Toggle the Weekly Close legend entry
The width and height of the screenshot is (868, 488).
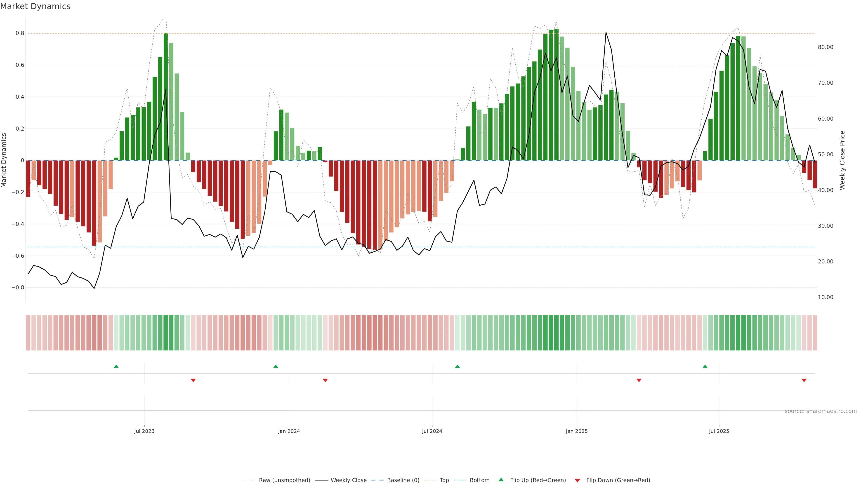pos(348,480)
